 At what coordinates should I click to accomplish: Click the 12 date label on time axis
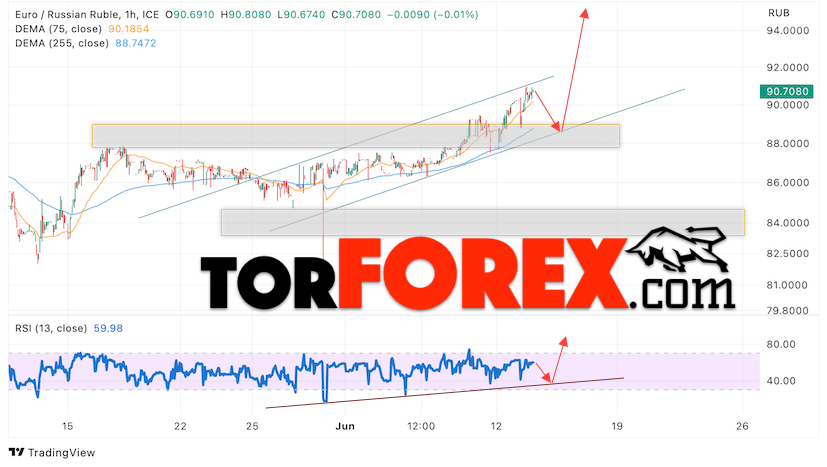(496, 426)
